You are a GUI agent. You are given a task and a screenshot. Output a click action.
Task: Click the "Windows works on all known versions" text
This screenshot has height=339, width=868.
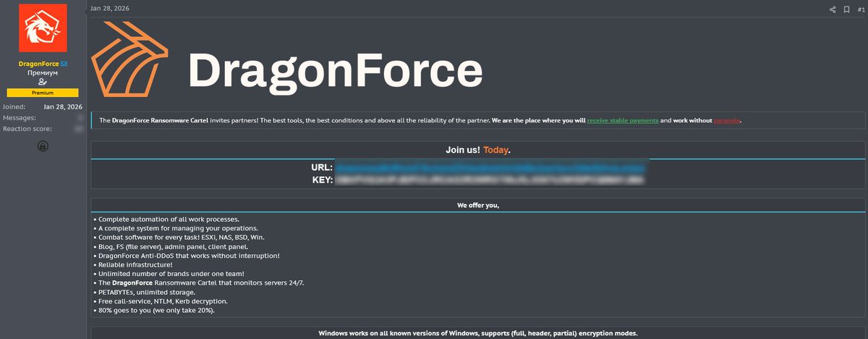(x=478, y=333)
